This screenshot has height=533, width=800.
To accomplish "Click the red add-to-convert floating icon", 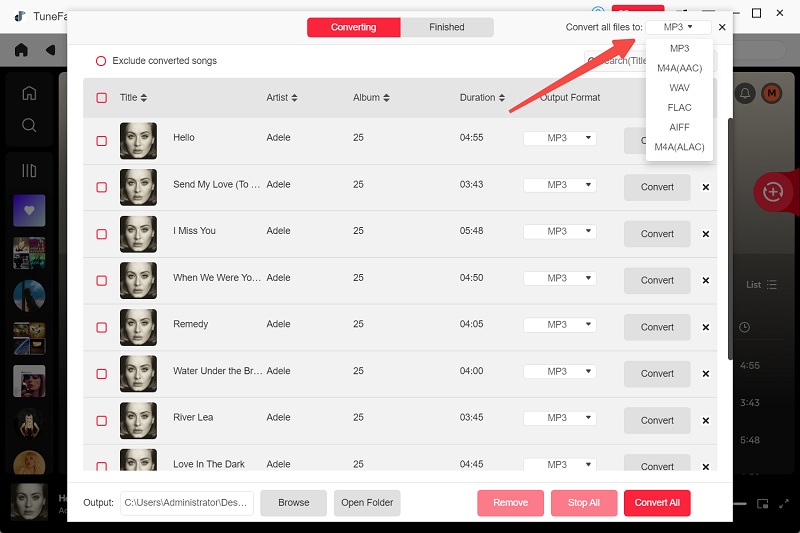I will [x=772, y=192].
